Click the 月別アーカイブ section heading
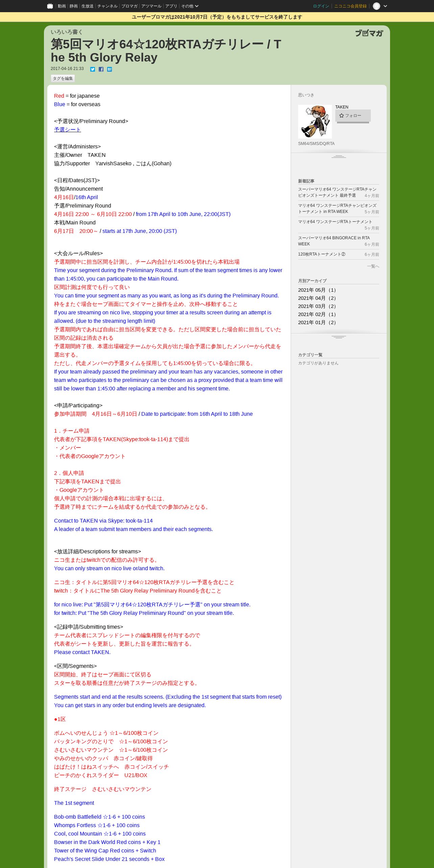The image size is (434, 868). [x=312, y=281]
